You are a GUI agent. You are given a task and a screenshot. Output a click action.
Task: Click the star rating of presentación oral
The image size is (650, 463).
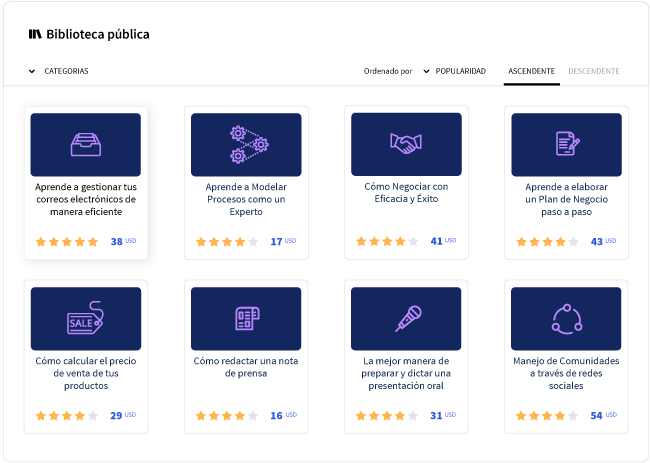pos(387,416)
